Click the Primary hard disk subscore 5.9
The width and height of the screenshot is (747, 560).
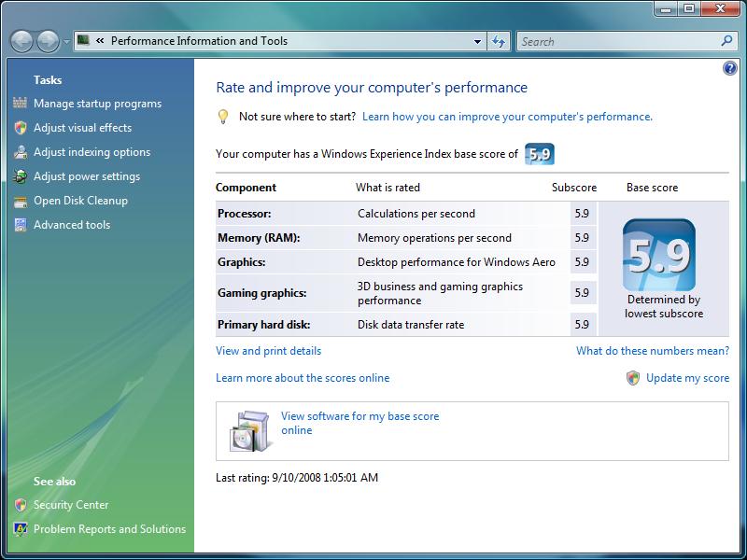click(582, 324)
